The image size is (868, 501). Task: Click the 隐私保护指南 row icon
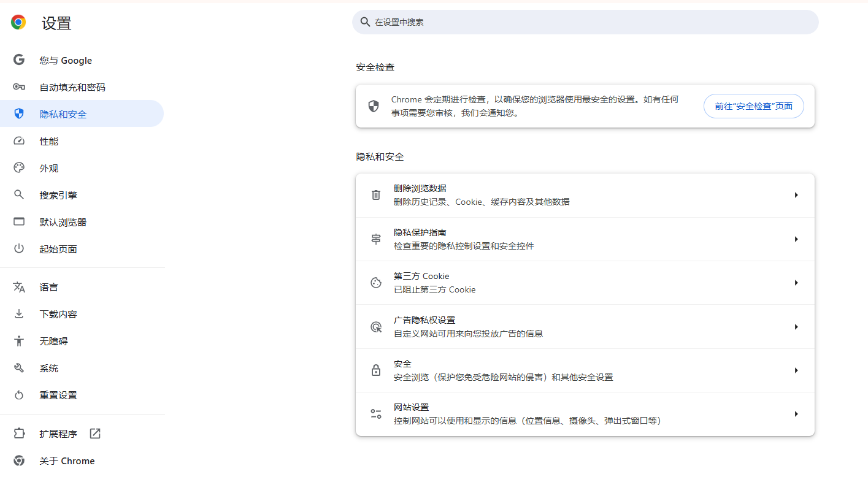point(376,239)
